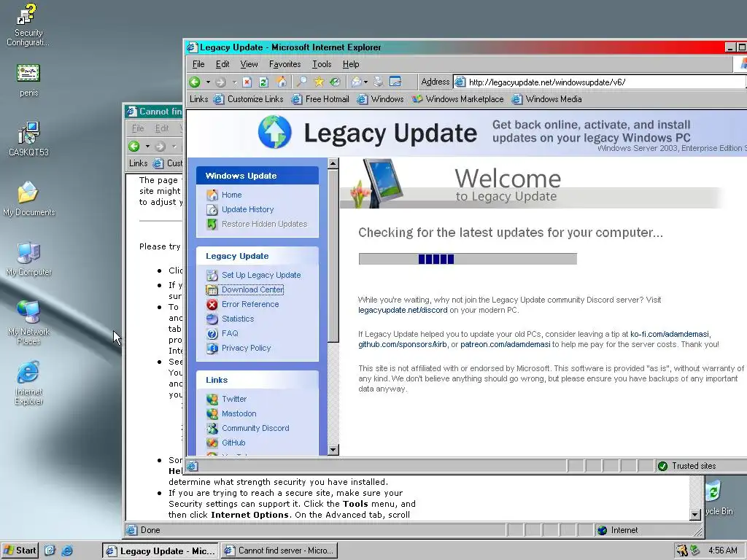Open the Tools menu
747x560 pixels.
pos(322,64)
